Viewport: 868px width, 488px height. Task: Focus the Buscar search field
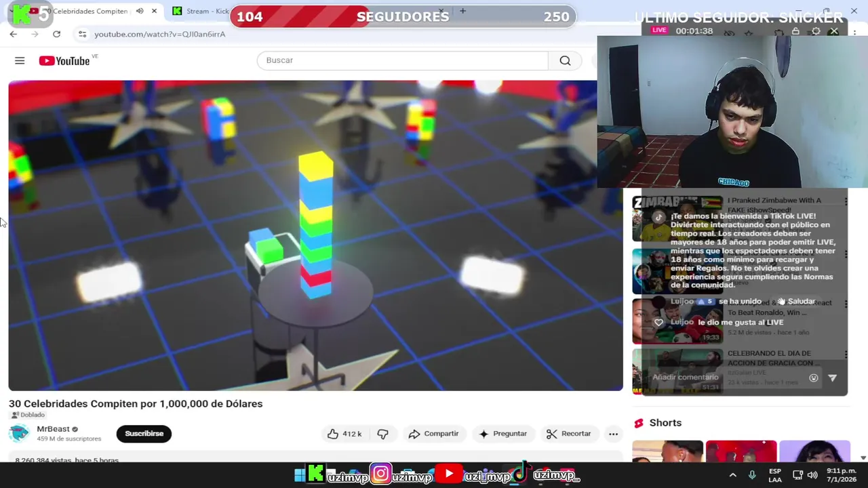click(x=402, y=60)
